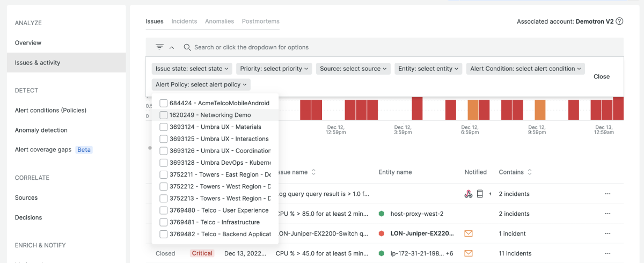This screenshot has height=263, width=644.
Task: Open the help icon beside Demotron V2
Action: tap(619, 21)
